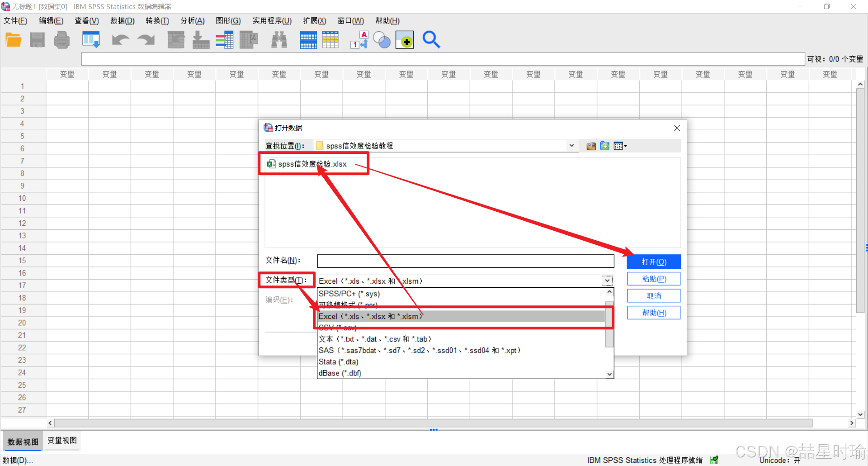Switch to the 变量视图 tab
Screen dimensions: 868x466
62,441
